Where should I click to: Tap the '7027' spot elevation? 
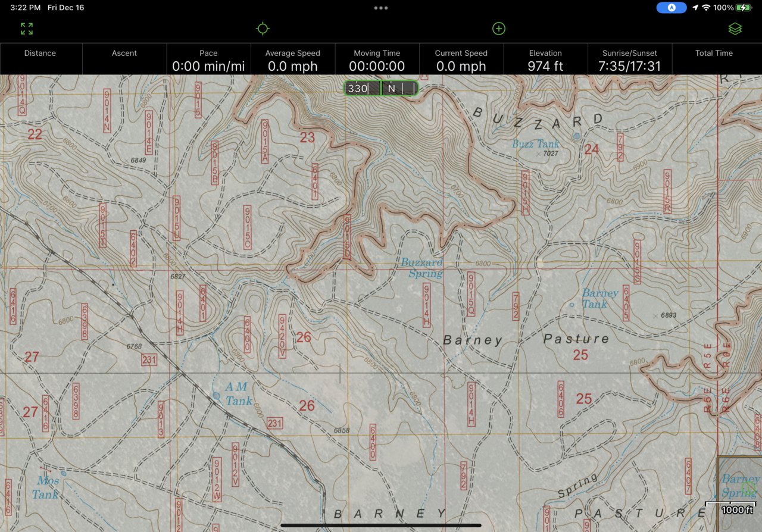[x=550, y=154]
